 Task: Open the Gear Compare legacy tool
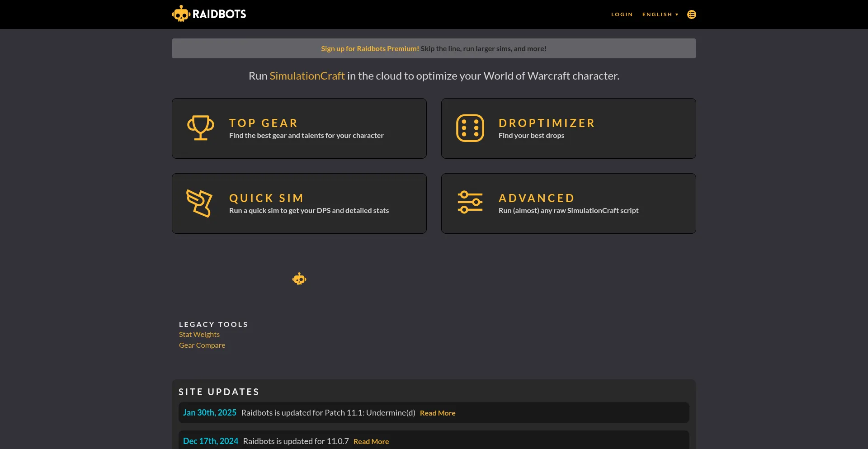(202, 345)
